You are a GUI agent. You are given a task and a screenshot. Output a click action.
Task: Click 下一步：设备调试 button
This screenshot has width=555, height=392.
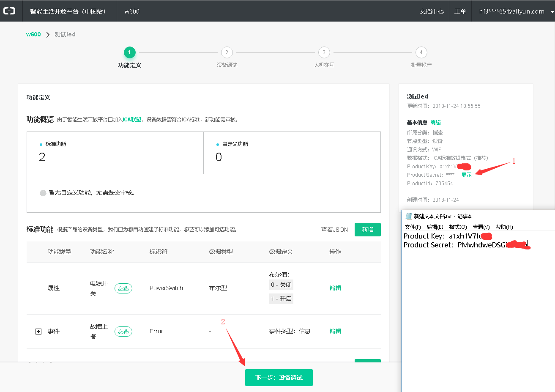coord(279,378)
